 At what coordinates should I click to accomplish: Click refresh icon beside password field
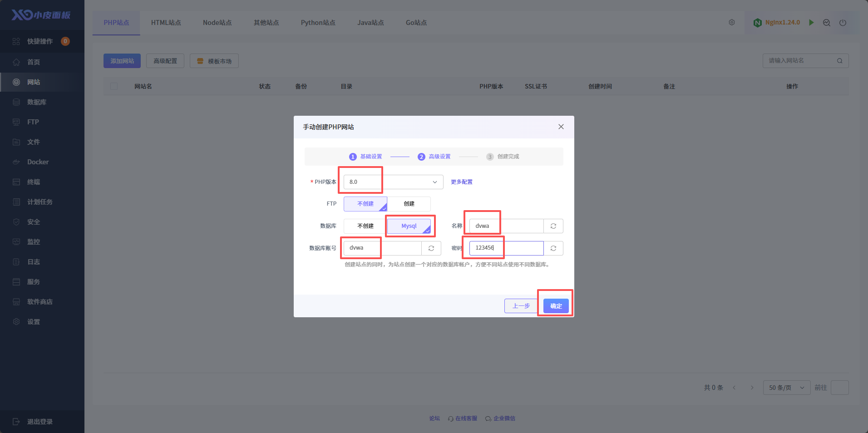[x=553, y=248]
